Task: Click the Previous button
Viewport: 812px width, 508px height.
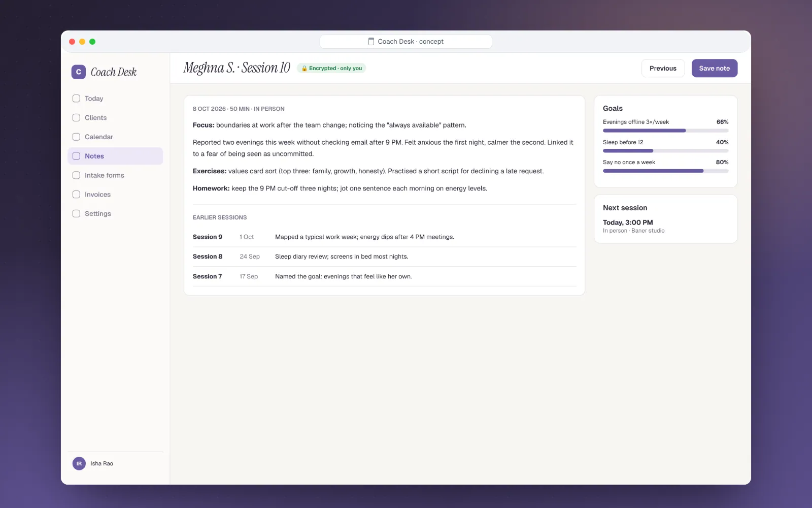Action: click(663, 68)
